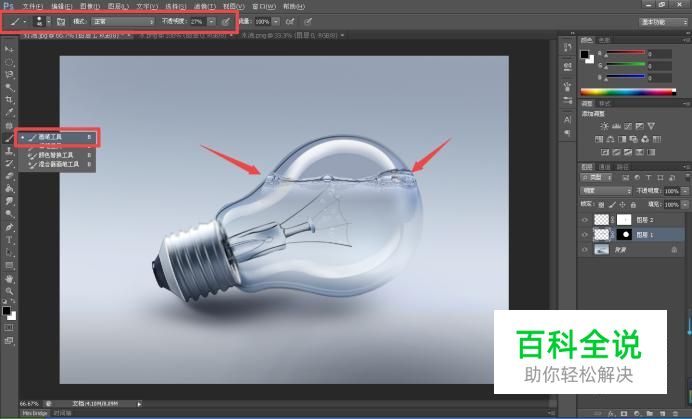Add Channel Mixer adjustment icon

(x=645, y=140)
